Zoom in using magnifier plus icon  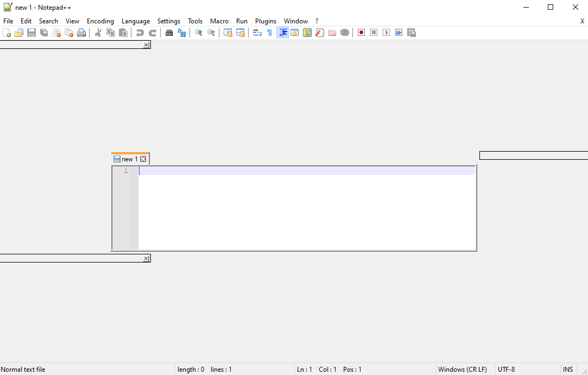pos(198,33)
